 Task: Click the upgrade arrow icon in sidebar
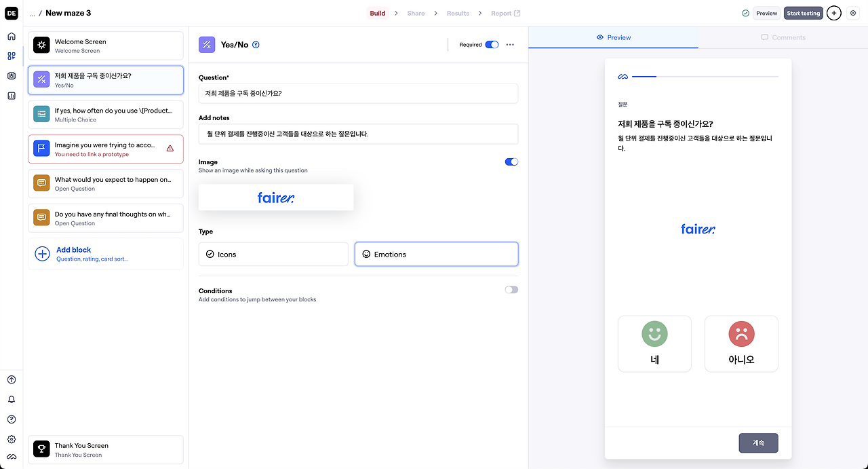coord(12,380)
